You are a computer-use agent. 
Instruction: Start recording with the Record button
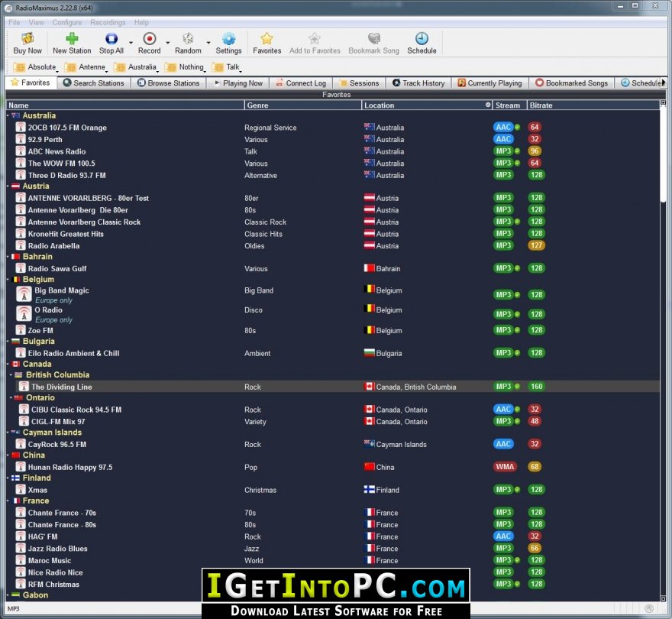pyautogui.click(x=149, y=44)
